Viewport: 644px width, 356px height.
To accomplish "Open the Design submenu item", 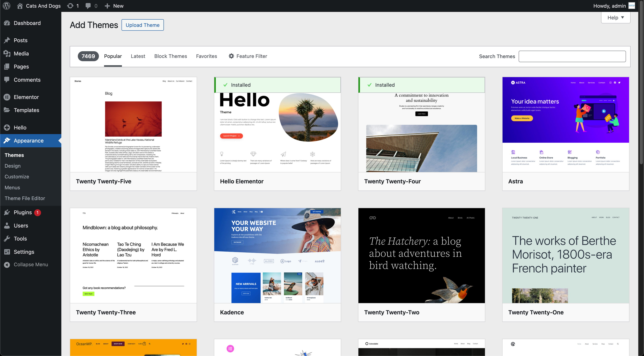I will 13,166.
